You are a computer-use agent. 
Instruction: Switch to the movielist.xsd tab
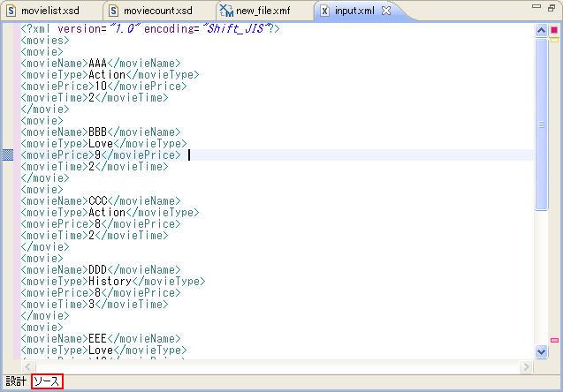(x=50, y=11)
